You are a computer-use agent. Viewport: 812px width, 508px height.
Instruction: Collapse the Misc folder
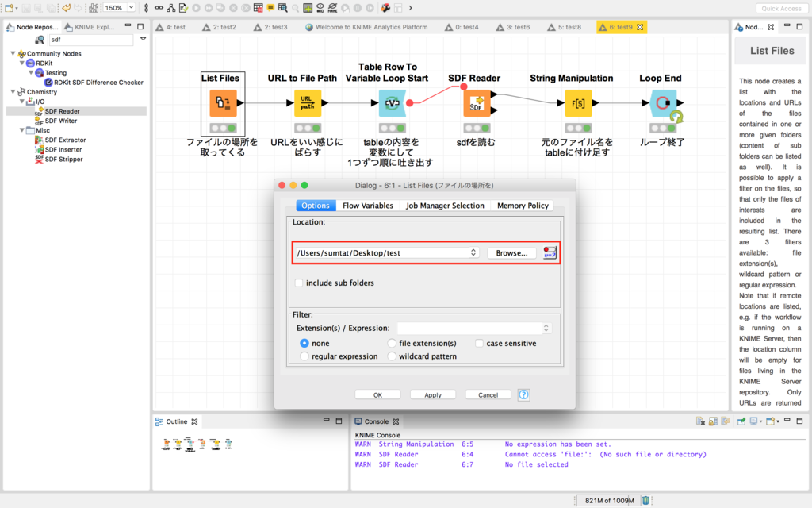[21, 130]
